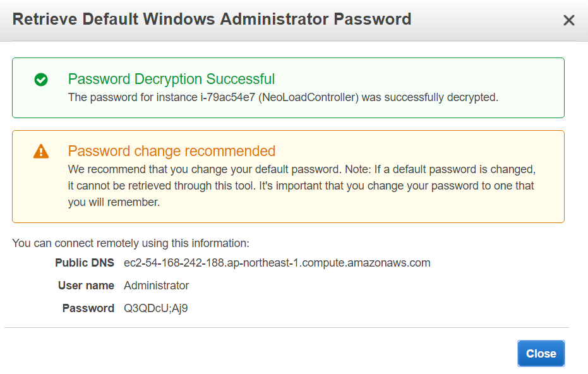
Task: Click the connect remotely information line
Action: (131, 243)
